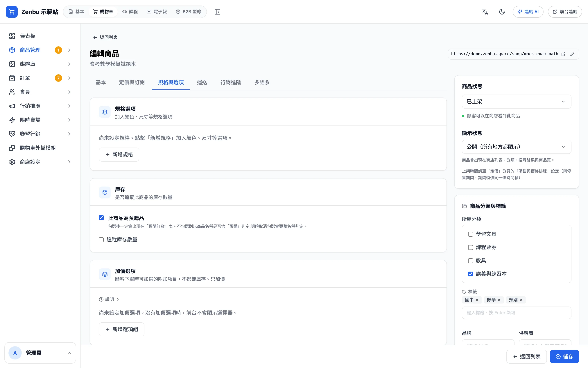Expand 商品管理 sidebar chevron
Viewport: 588px width, 368px height.
[69, 50]
